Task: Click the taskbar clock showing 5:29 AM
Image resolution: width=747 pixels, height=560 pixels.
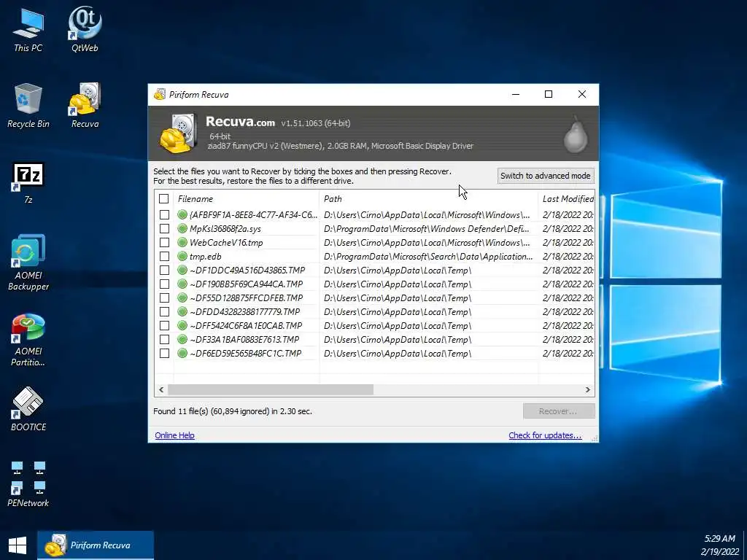Action: tap(719, 545)
